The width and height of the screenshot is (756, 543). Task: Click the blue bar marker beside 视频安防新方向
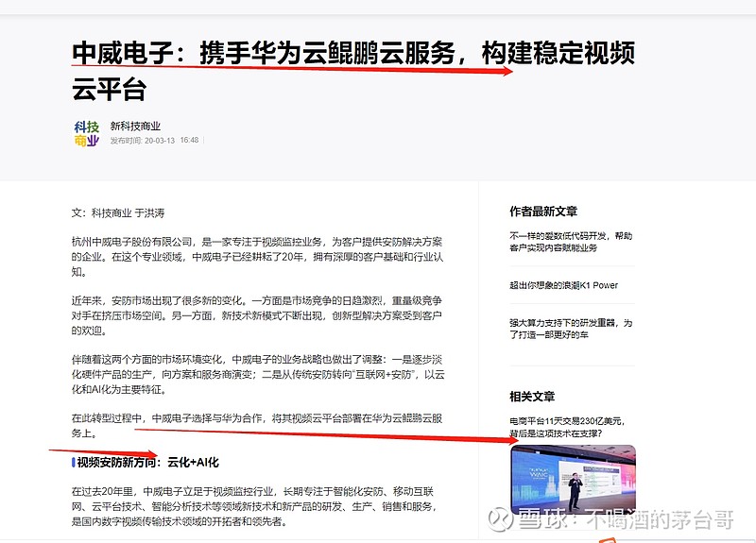[x=74, y=463]
